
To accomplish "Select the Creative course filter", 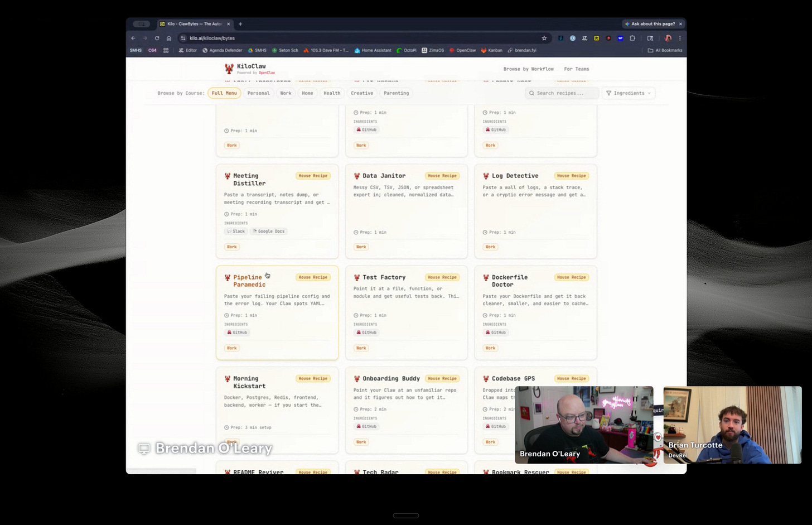I will coord(362,93).
